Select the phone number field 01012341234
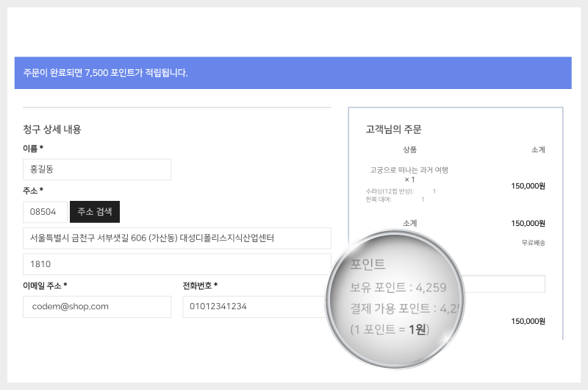 (x=254, y=306)
